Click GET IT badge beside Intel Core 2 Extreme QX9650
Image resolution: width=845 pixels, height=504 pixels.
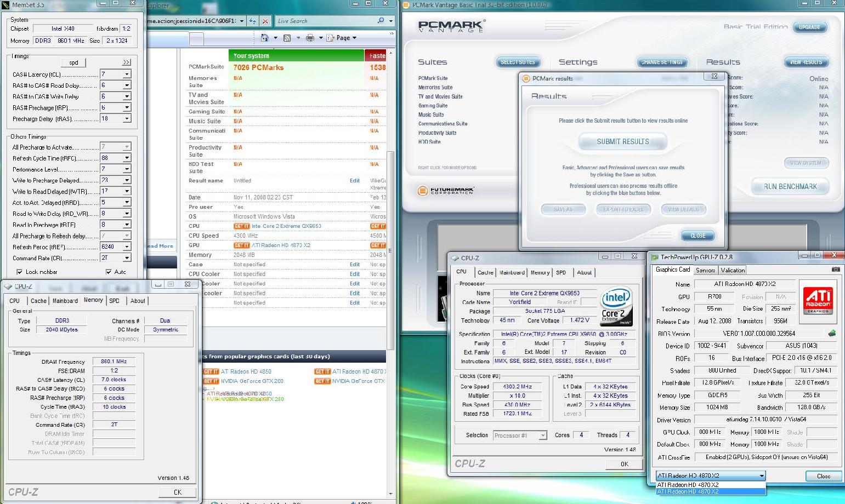pyautogui.click(x=241, y=226)
